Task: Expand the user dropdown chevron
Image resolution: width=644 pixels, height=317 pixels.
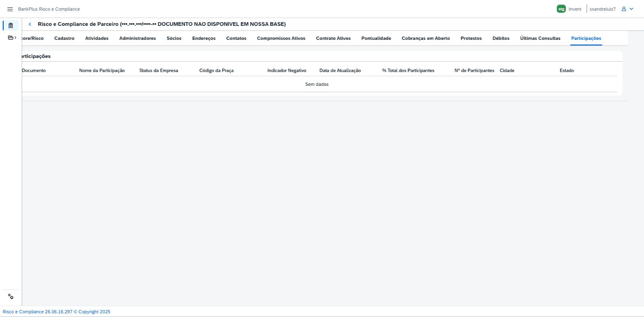Action: (631, 9)
